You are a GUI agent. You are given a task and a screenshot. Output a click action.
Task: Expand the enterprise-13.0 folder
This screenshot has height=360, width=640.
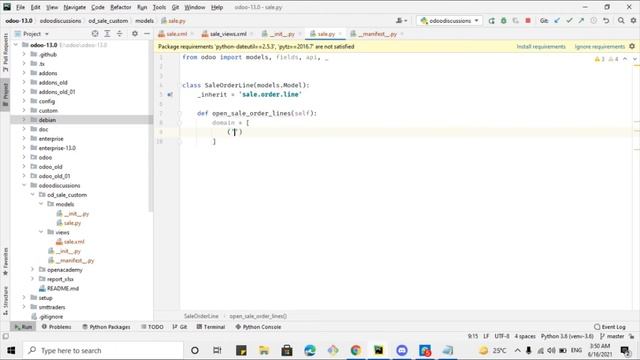click(24, 148)
